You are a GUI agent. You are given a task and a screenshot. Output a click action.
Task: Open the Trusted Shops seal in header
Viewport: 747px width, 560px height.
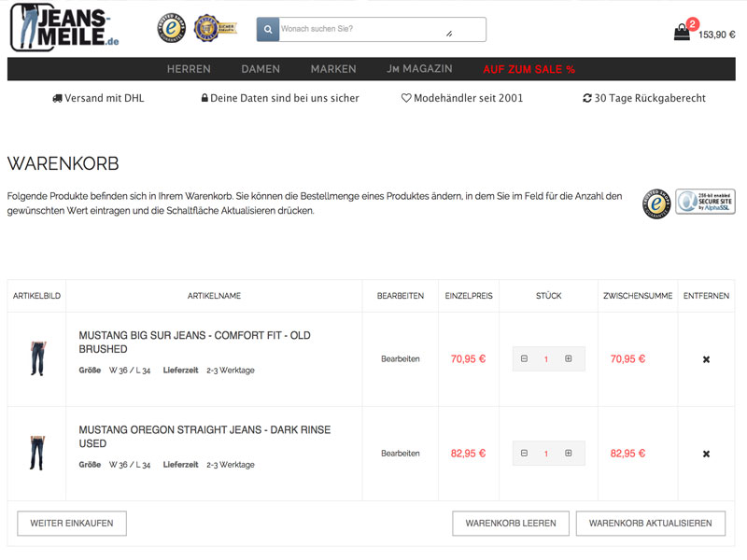point(172,28)
